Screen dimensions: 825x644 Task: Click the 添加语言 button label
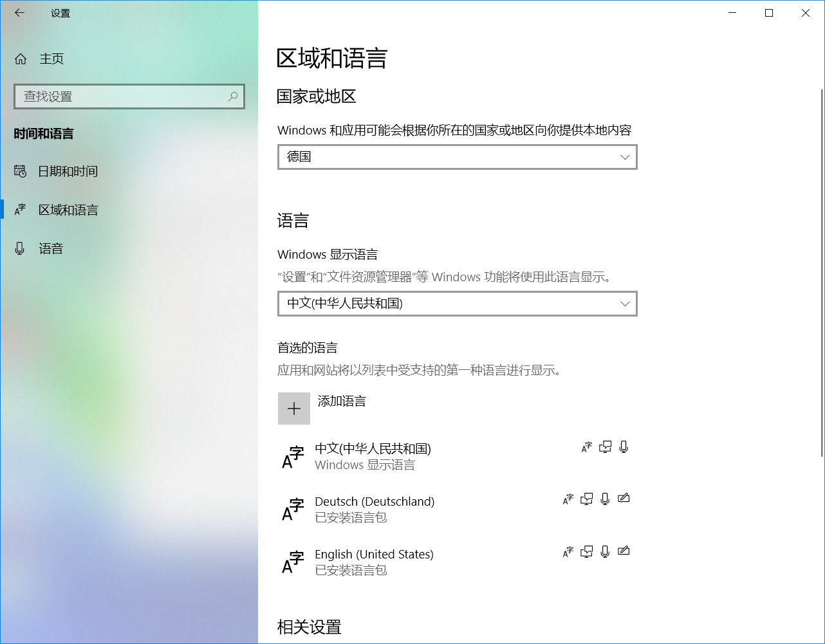click(342, 401)
